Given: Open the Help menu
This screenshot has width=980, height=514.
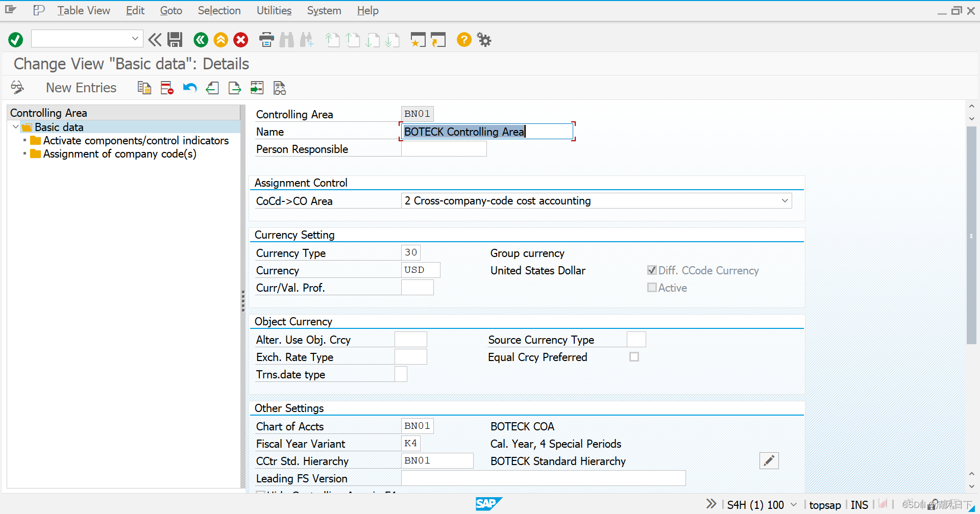Looking at the screenshot, I should [367, 10].
